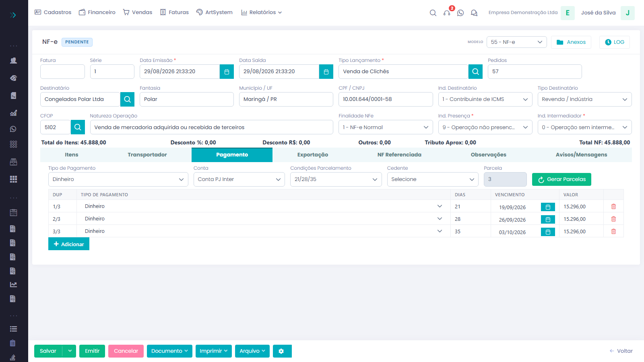This screenshot has width=644, height=362.
Task: Click company avatar letter E
Action: click(x=568, y=13)
